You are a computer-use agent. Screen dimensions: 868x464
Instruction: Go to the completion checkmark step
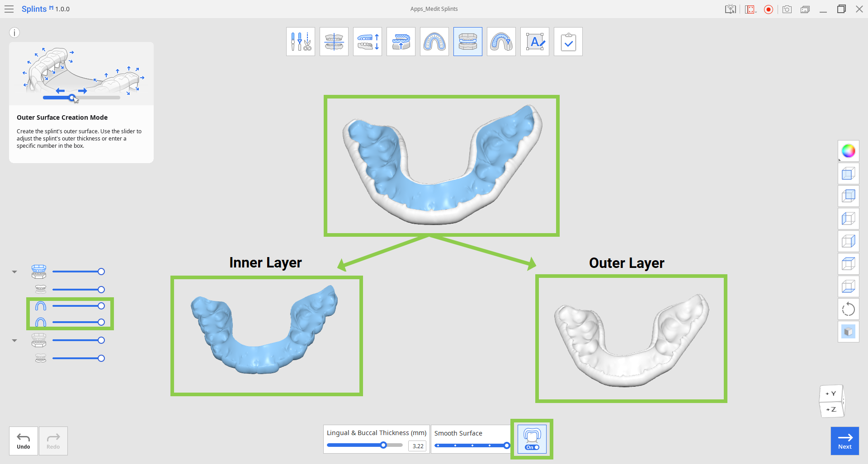(568, 42)
